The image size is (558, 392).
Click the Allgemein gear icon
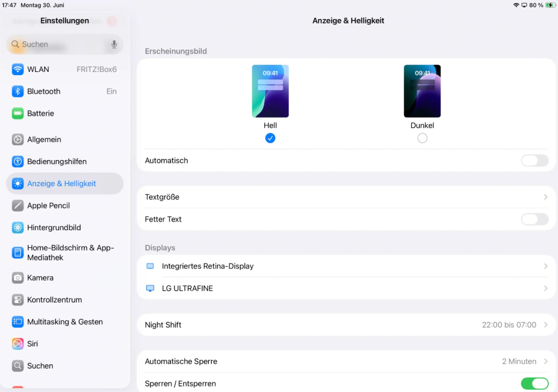pos(17,139)
